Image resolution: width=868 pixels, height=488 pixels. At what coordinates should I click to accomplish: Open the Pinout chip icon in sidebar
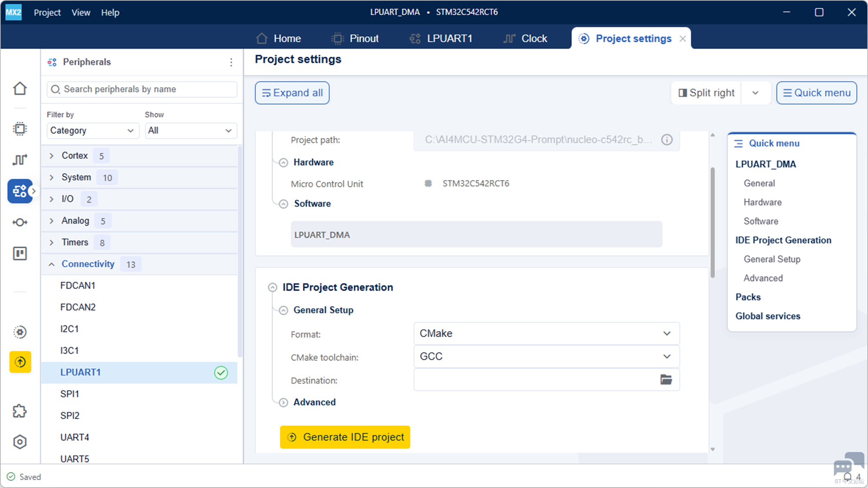click(20, 129)
